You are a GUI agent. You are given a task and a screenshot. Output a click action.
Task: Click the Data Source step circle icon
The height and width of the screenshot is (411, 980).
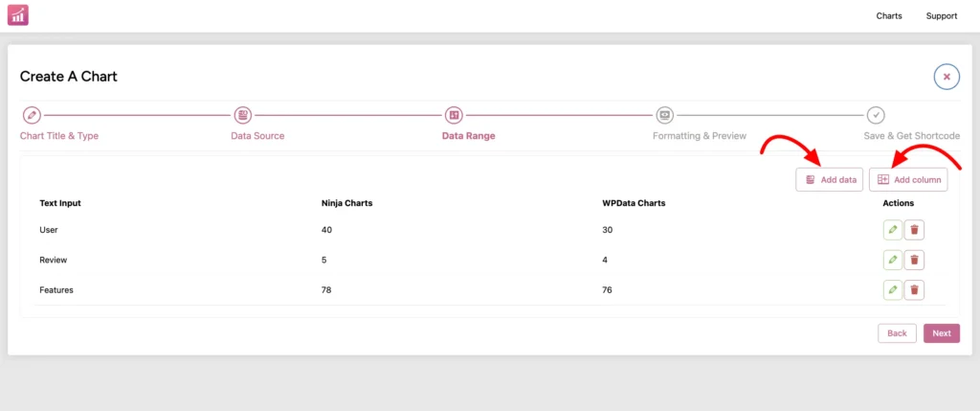click(x=243, y=115)
